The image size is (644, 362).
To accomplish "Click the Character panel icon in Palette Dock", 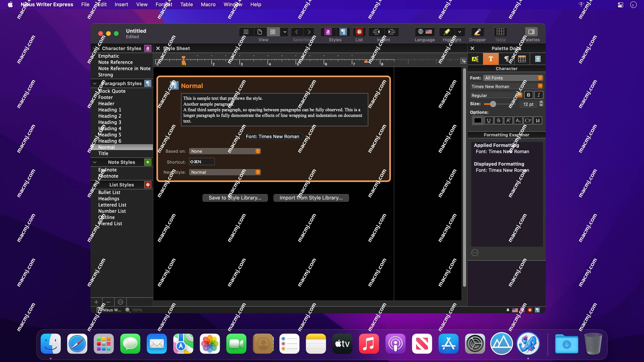I will [x=491, y=59].
